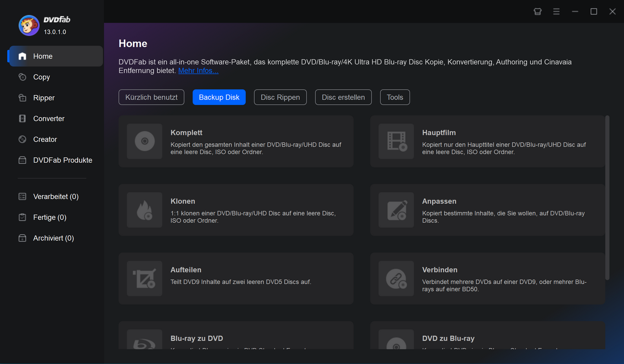
Task: Open the Converter module in sidebar
Action: [x=48, y=119]
